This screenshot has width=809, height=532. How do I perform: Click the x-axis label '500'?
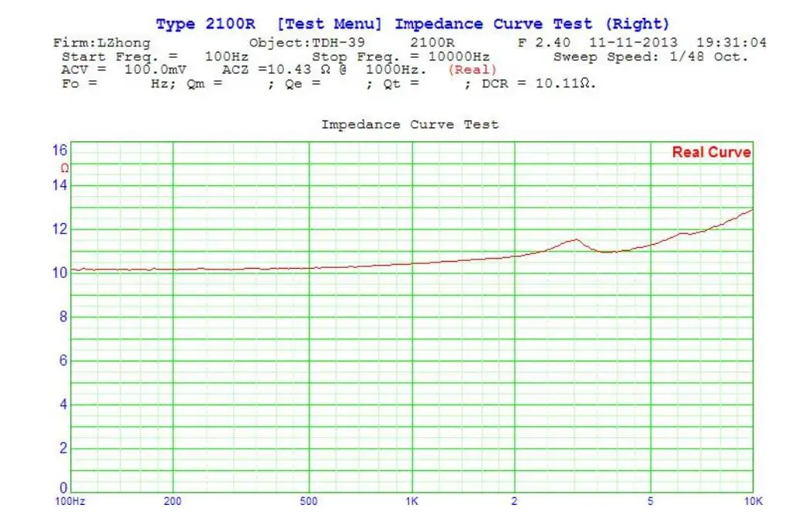pos(309,501)
